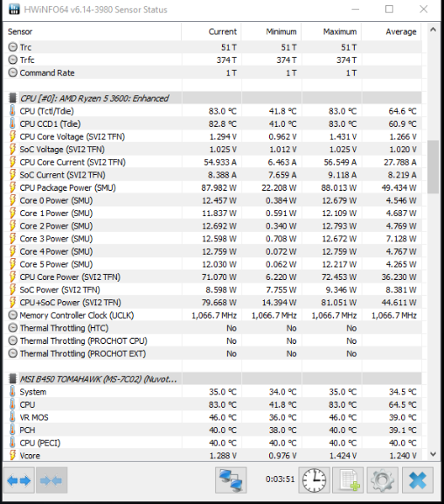Select the CPU [#0]: AMD Ryzen 5 3600 group row
Screen dimensions: 444x504
(x=214, y=98)
